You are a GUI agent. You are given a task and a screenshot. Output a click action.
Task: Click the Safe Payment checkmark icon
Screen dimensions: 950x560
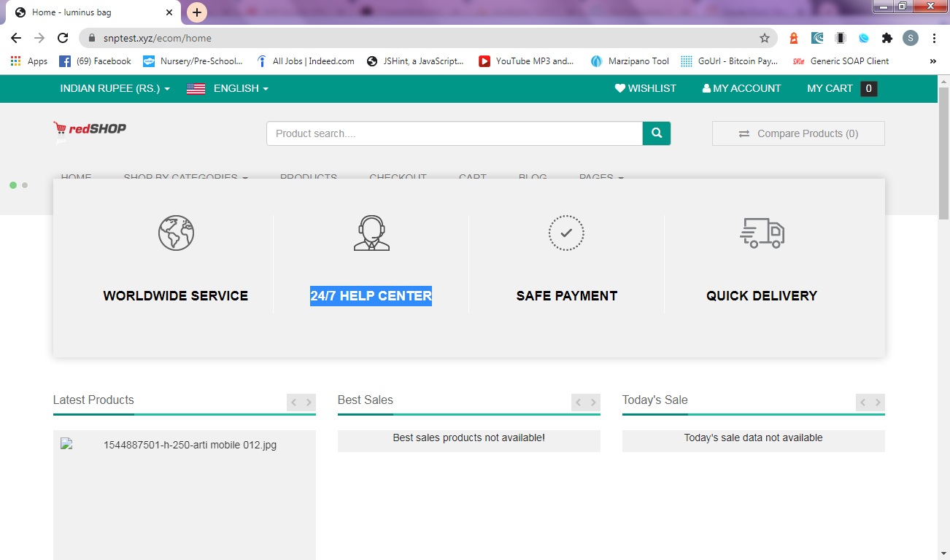566,233
